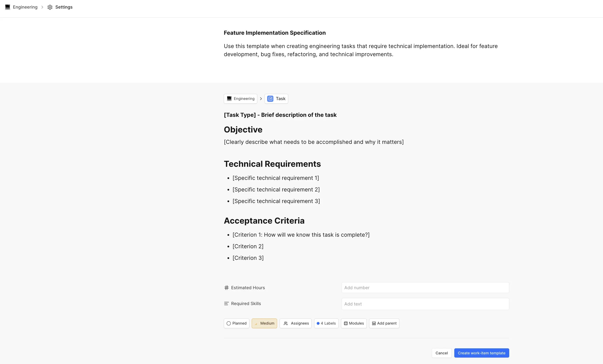Click the blue dot on 4 Labels
Image resolution: width=603 pixels, height=364 pixels.
click(318, 323)
